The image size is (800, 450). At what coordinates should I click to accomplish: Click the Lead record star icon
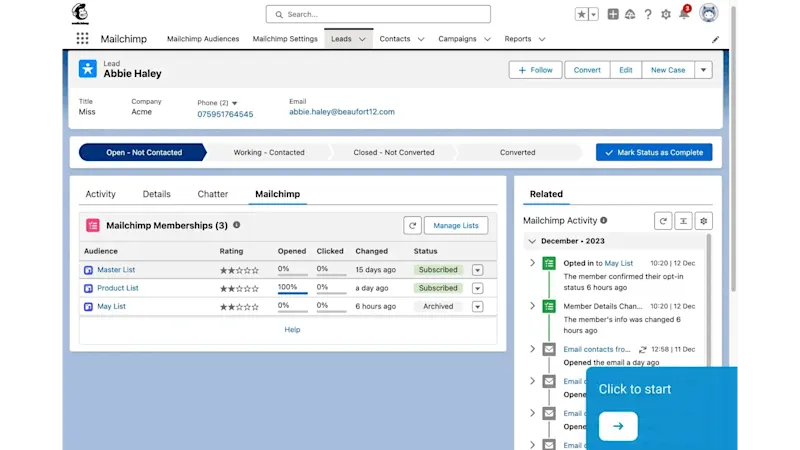[x=88, y=69]
